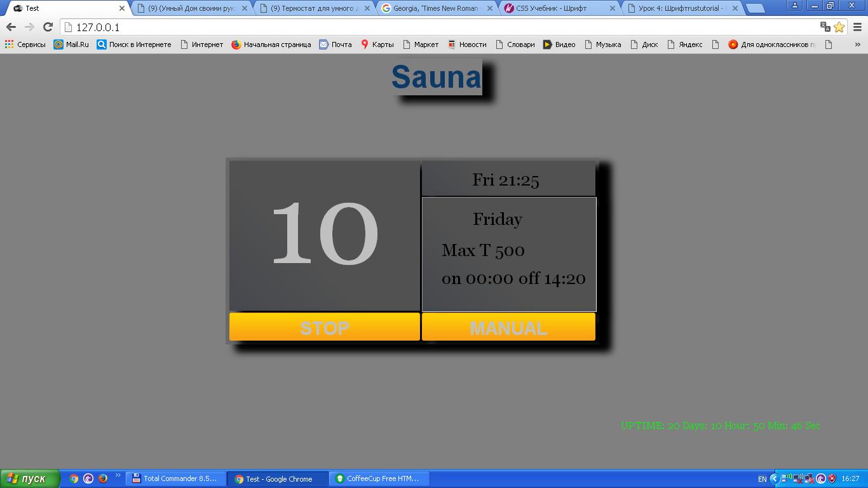This screenshot has height=488, width=868.
Task: Launch Chrome from the quick launch bar
Action: (74, 478)
